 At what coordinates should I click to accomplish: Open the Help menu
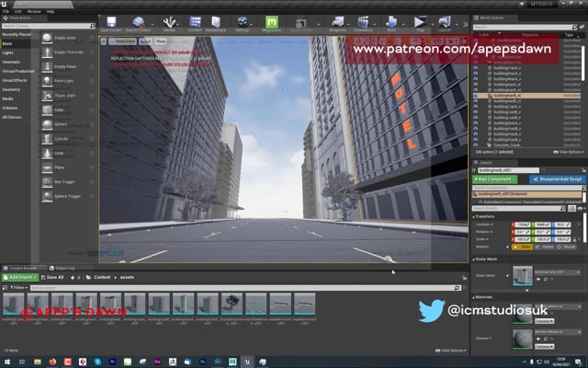[x=51, y=12]
